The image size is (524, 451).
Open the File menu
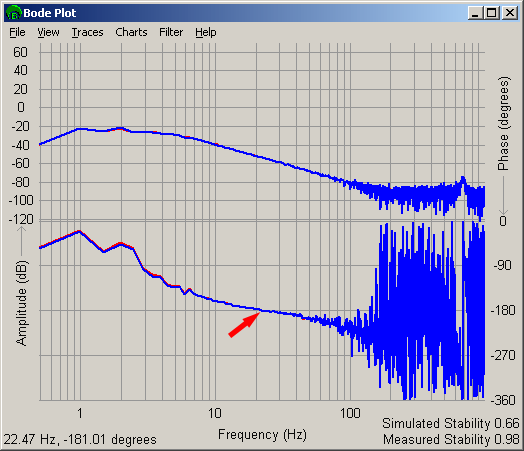click(x=17, y=32)
